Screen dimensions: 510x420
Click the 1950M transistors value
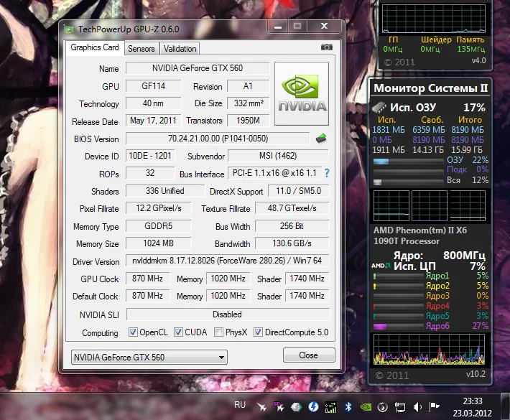[x=248, y=121]
